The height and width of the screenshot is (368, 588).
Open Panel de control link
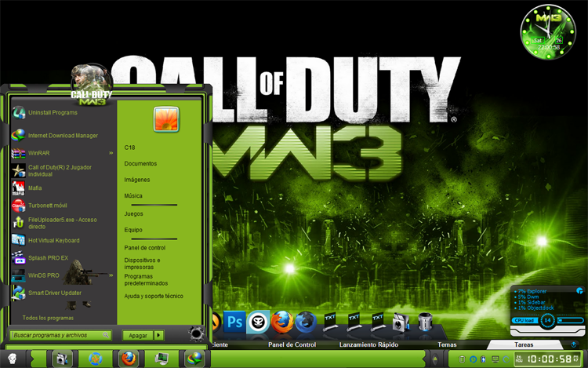(145, 248)
